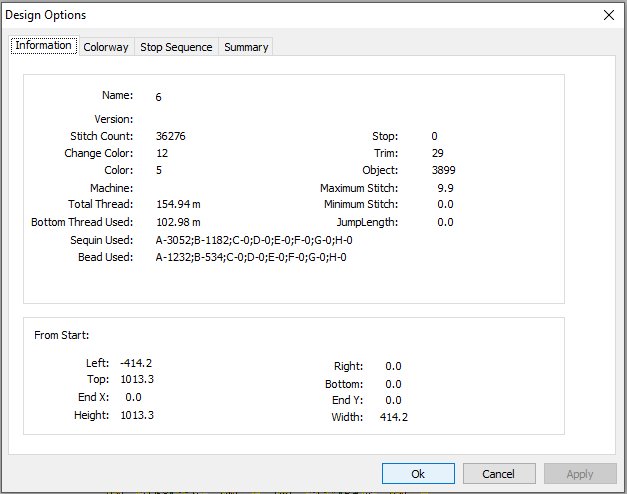Confirm with the Ok button
Image resolution: width=627 pixels, height=494 pixels.
point(418,474)
